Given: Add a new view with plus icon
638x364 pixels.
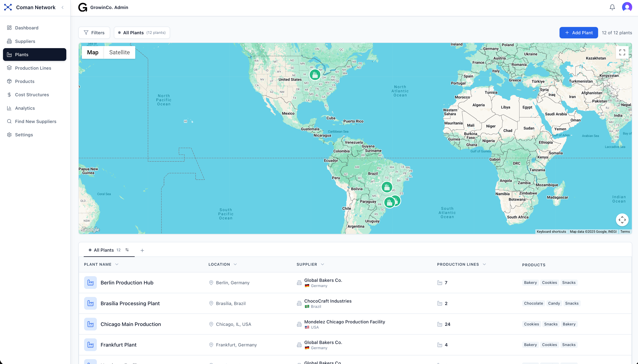Looking at the screenshot, I should tap(142, 250).
